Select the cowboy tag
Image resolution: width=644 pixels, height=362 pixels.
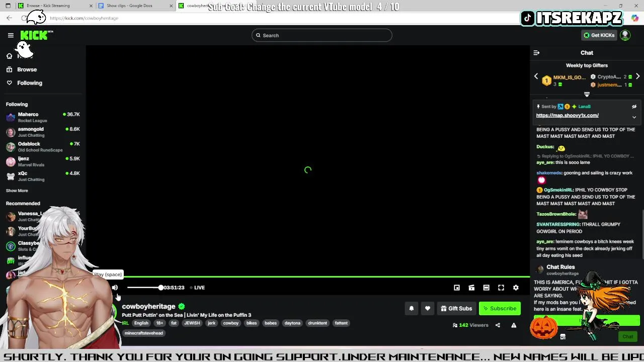coord(231,323)
